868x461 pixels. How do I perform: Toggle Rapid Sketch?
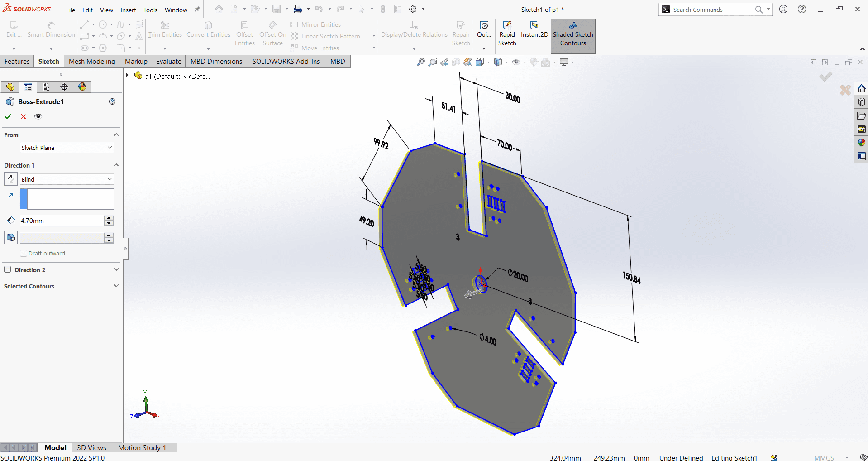[x=507, y=34]
